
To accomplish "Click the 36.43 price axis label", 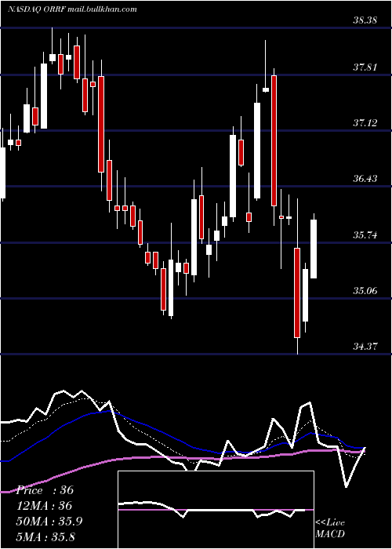I will (365, 179).
